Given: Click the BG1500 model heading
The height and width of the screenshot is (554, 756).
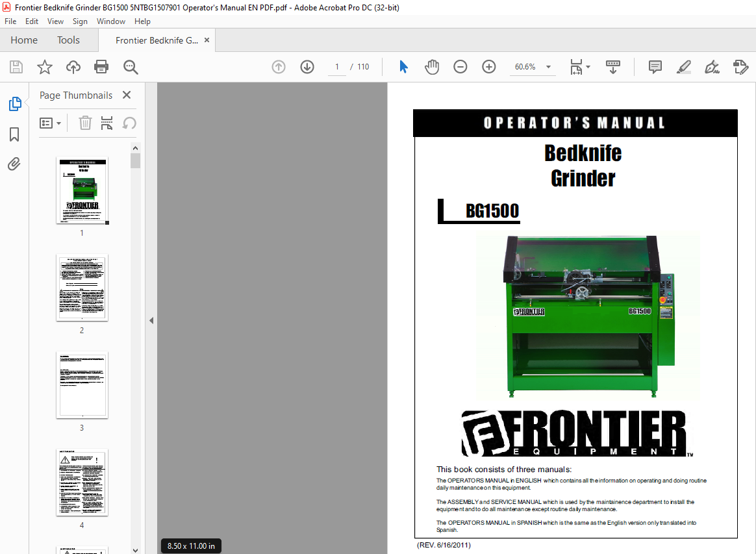Looking at the screenshot, I should pyautogui.click(x=492, y=210).
